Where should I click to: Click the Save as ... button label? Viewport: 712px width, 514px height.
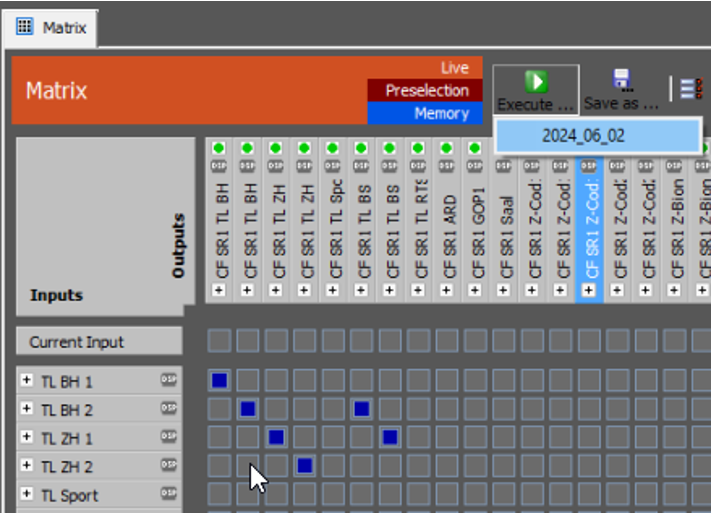point(621,104)
